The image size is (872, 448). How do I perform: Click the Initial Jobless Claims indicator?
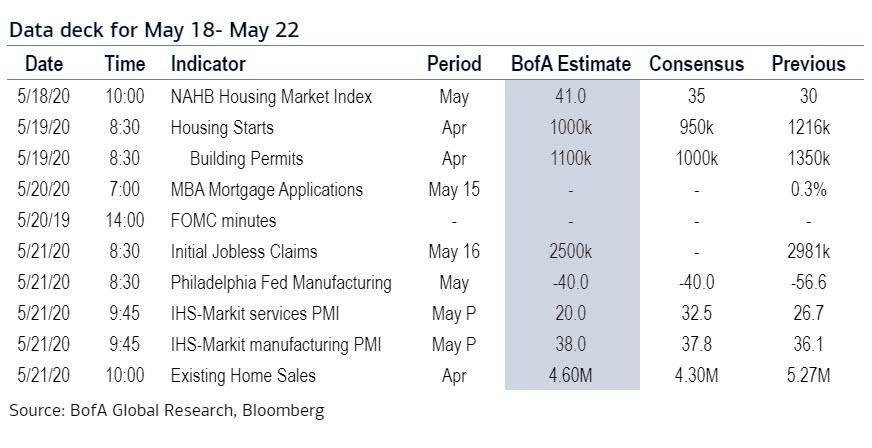[237, 252]
